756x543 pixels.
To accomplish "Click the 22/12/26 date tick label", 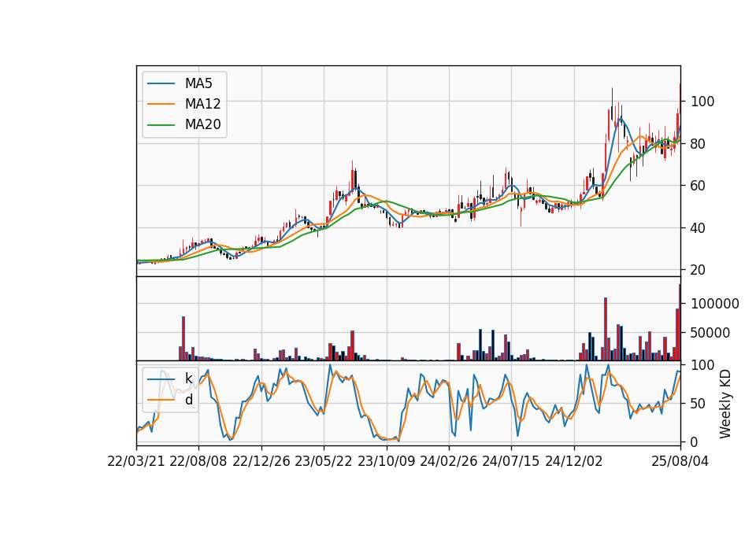I will (x=261, y=462).
